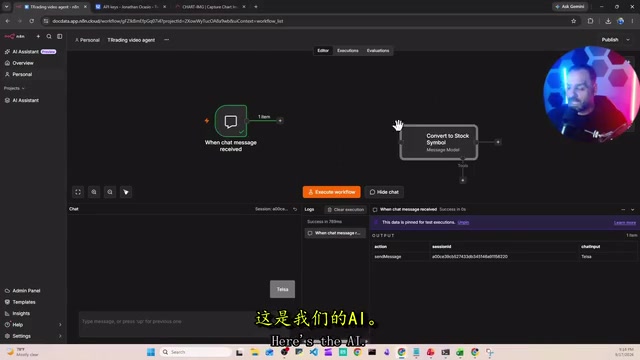Click the browser address bar URL
This screenshot has height=360, width=640.
click(x=167, y=21)
